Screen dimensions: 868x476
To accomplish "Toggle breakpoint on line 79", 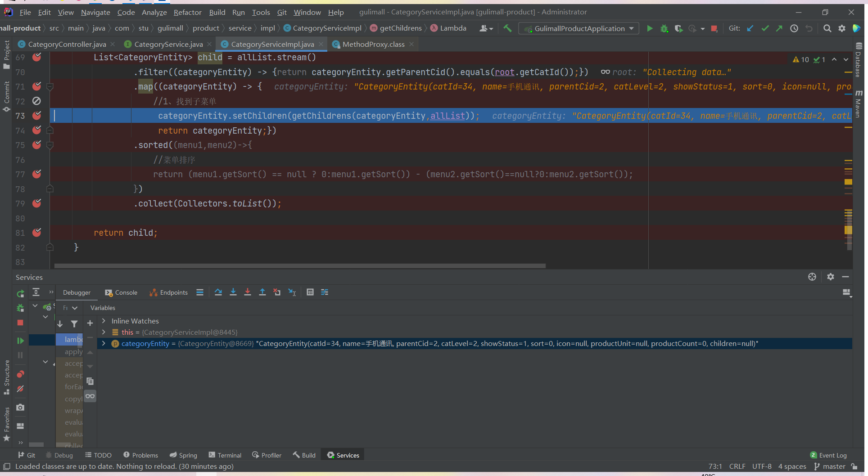I will pos(37,203).
